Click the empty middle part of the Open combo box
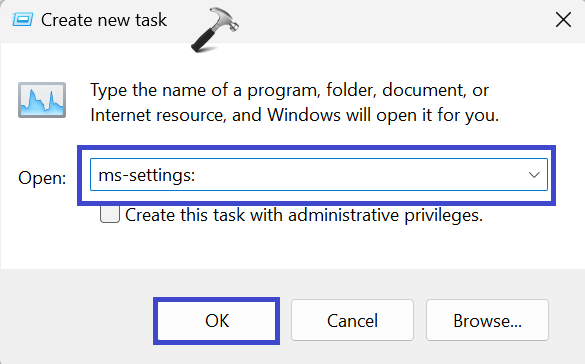Screen dimensions: 585x364 click(358, 175)
